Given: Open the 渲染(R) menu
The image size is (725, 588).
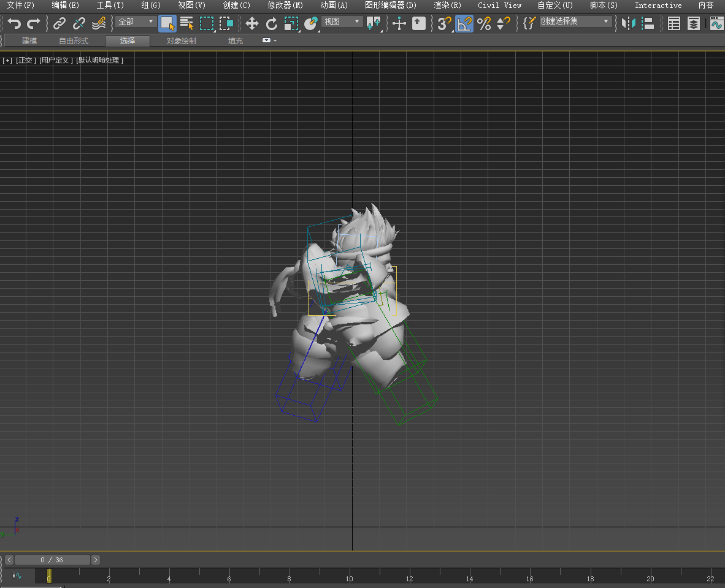Looking at the screenshot, I should pos(447,5).
